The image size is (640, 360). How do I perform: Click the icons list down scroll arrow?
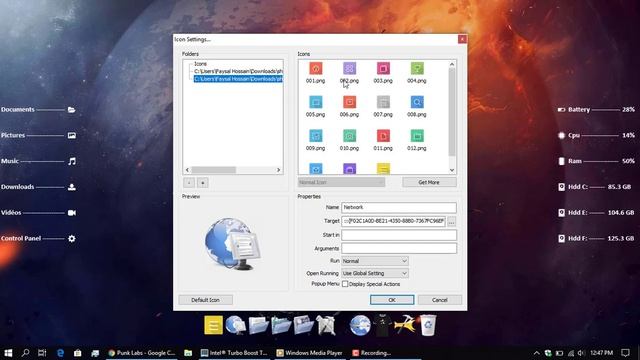point(452,170)
